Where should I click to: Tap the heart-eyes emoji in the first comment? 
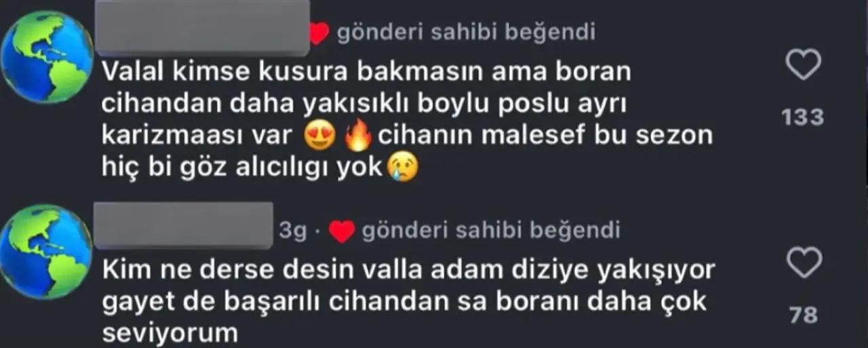click(x=321, y=138)
